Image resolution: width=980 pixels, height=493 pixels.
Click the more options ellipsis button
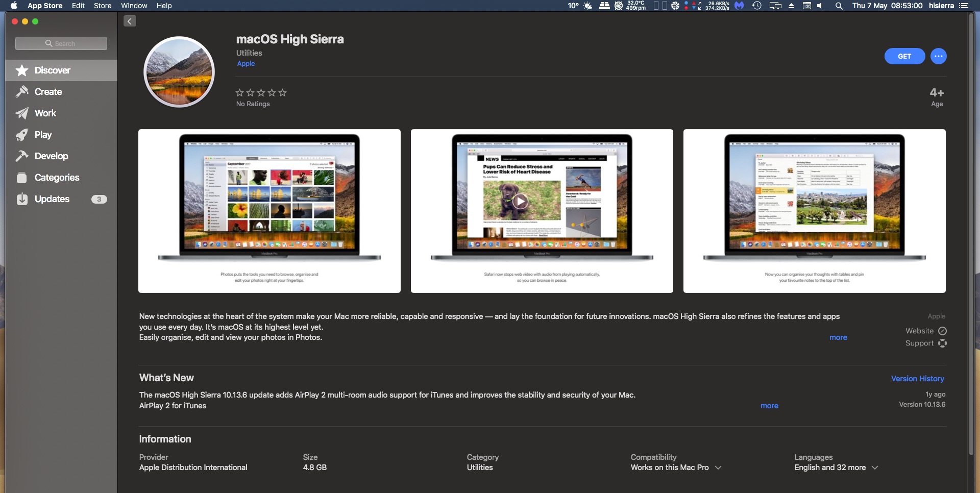pos(939,56)
